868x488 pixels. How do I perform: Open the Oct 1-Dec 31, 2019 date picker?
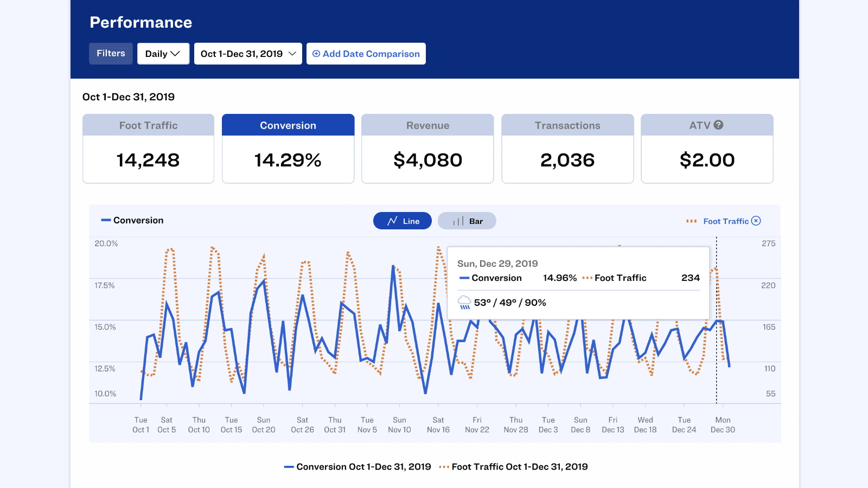click(247, 54)
